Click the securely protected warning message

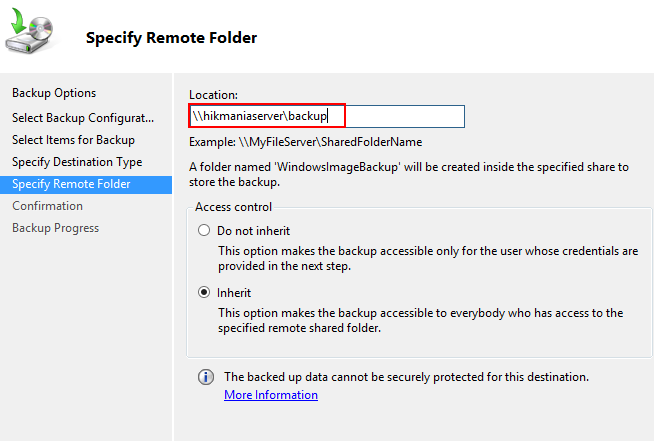(x=406, y=377)
